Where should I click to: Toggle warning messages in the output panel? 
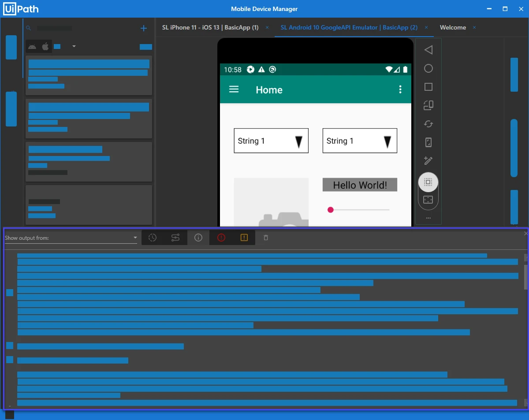244,238
